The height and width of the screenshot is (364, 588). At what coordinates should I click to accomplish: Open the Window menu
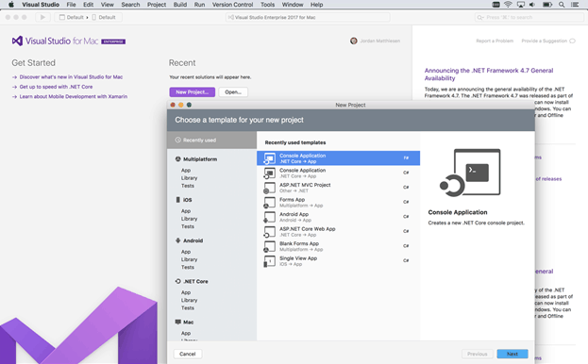293,5
